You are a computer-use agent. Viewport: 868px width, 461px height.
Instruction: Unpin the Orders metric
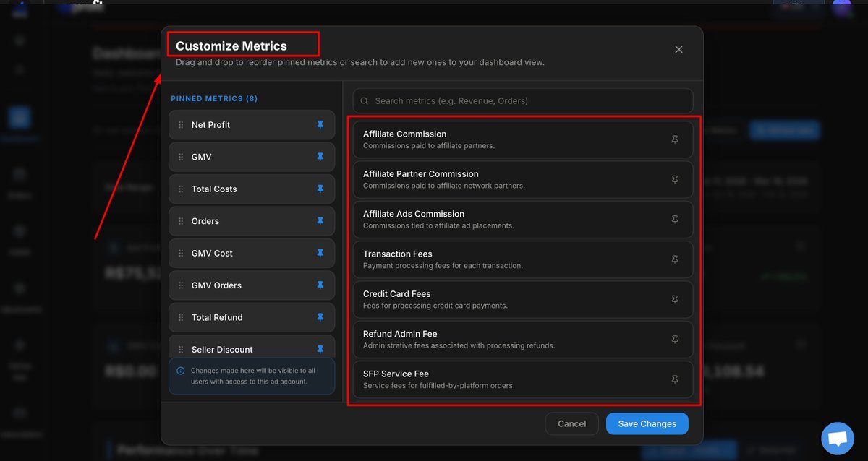[x=320, y=221]
